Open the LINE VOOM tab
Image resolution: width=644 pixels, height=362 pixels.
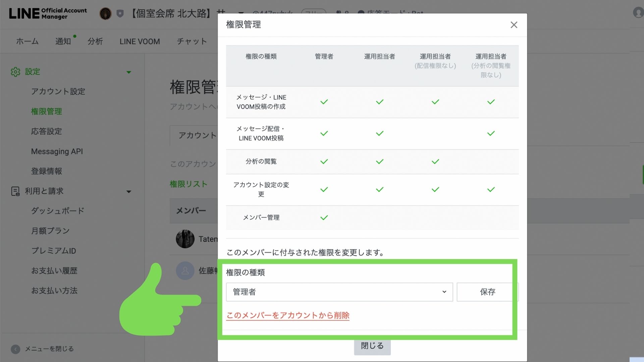pyautogui.click(x=140, y=41)
